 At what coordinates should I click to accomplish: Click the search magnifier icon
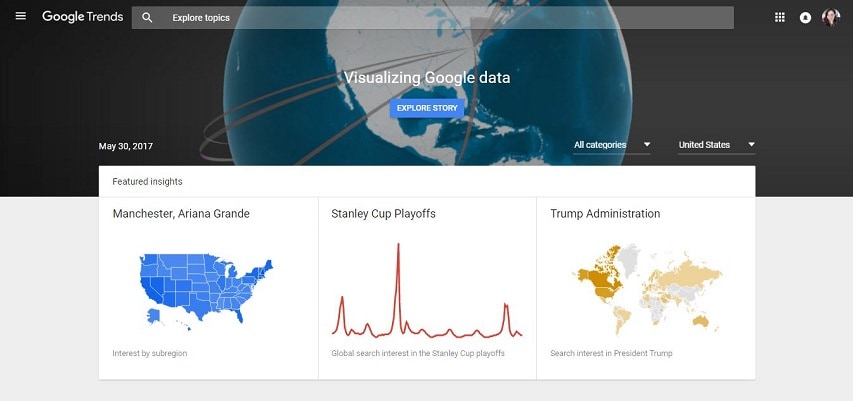147,18
